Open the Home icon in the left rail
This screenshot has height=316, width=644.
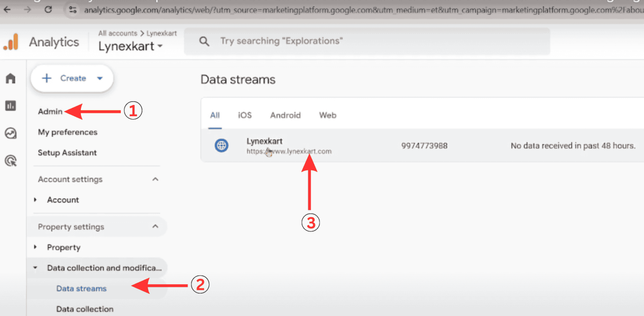11,78
